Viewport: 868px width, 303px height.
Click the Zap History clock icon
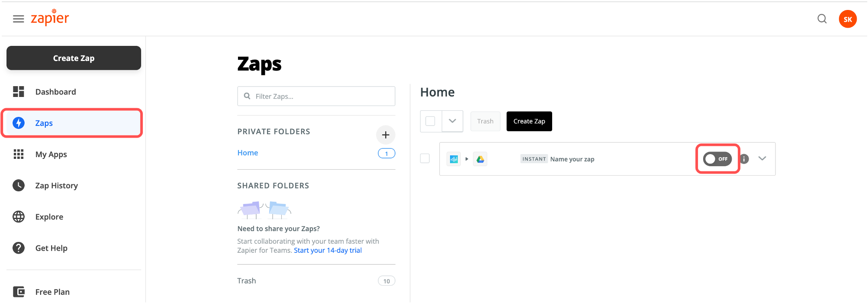[x=19, y=185]
